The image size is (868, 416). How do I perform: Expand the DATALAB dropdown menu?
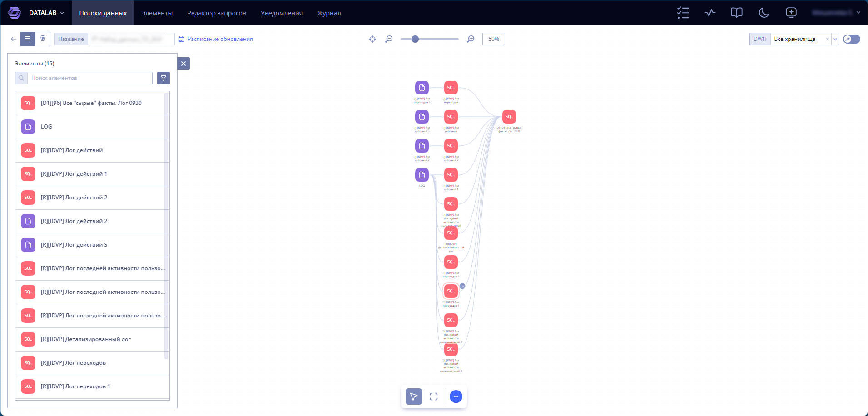tap(46, 13)
